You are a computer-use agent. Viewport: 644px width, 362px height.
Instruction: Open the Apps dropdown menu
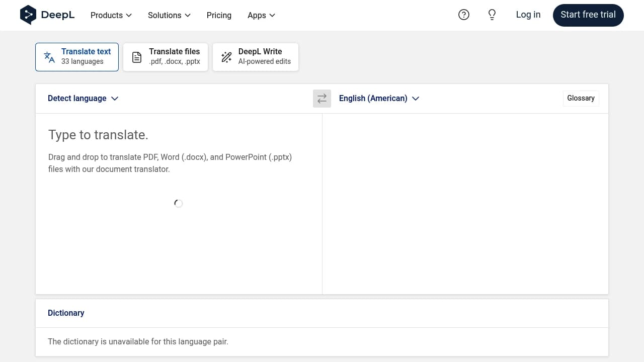[x=262, y=15]
